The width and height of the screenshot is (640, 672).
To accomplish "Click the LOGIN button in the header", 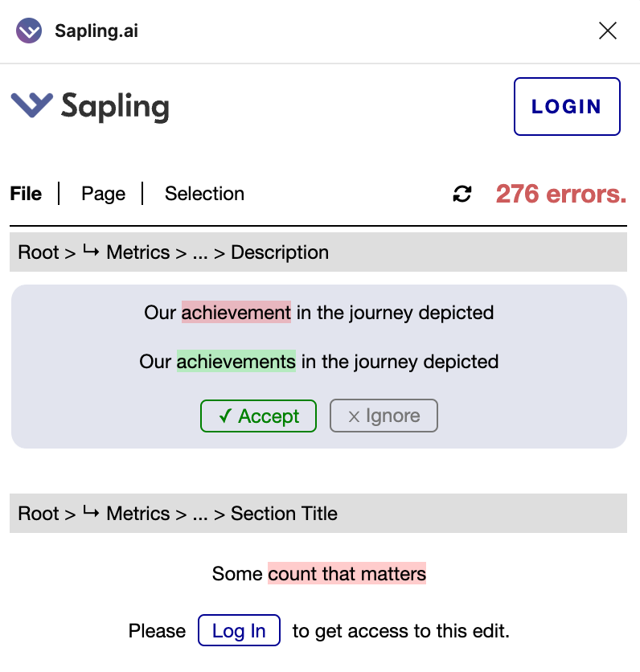I will click(567, 106).
